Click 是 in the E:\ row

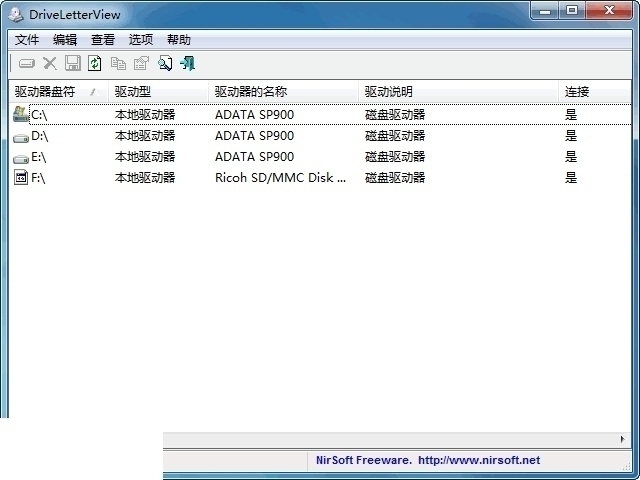571,157
